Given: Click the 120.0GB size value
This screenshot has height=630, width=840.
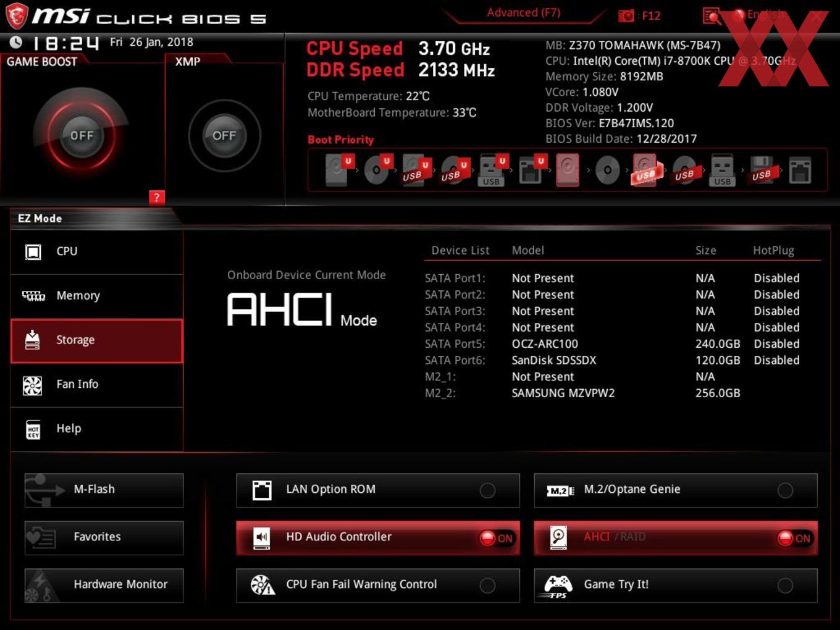Looking at the screenshot, I should coord(718,360).
